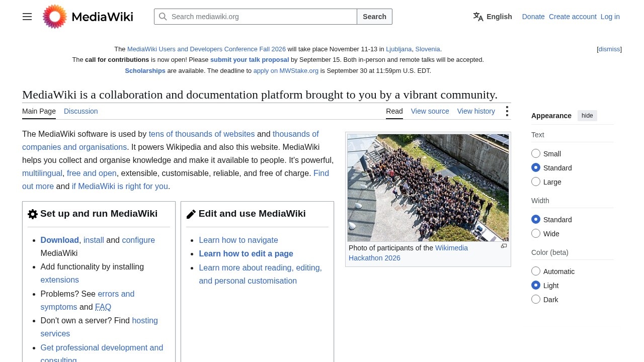Screen dimensions: 644x362
Task: Select Light color mode
Action: pos(536,285)
